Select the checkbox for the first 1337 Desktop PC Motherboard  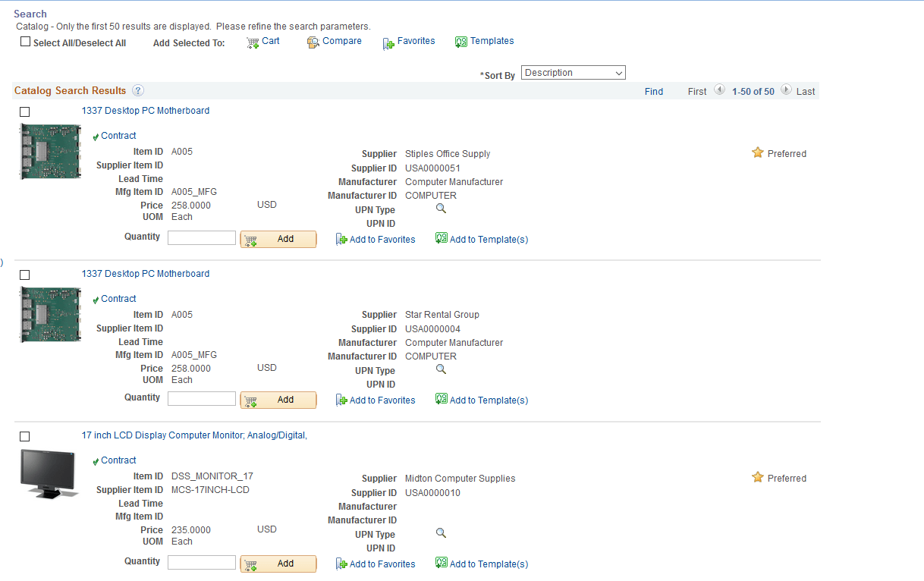click(x=24, y=111)
